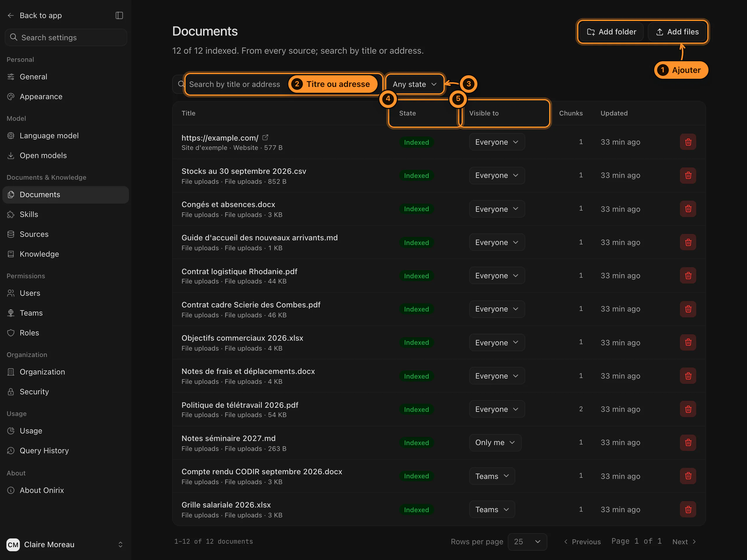Click the Add files button

point(677,32)
